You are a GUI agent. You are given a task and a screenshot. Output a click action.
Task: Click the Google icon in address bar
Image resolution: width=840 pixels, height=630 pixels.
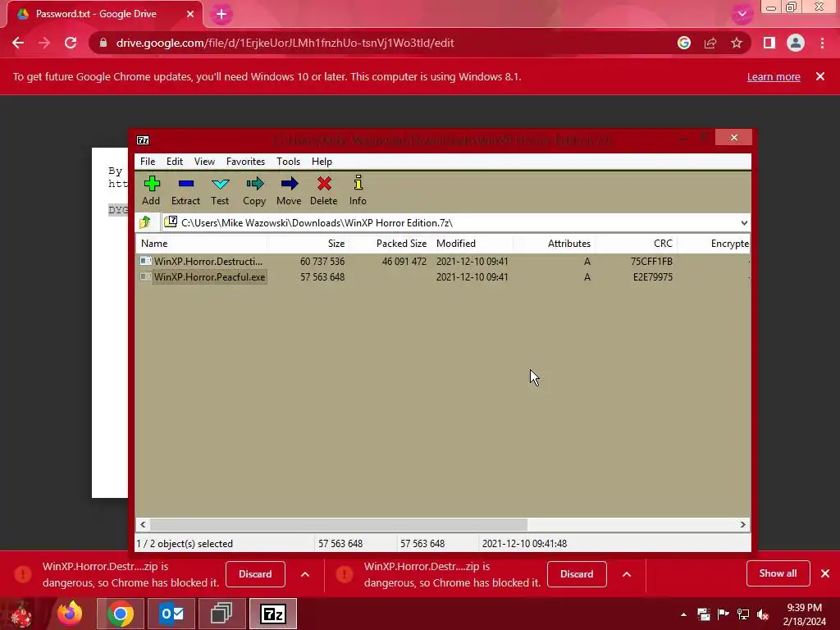(x=683, y=43)
